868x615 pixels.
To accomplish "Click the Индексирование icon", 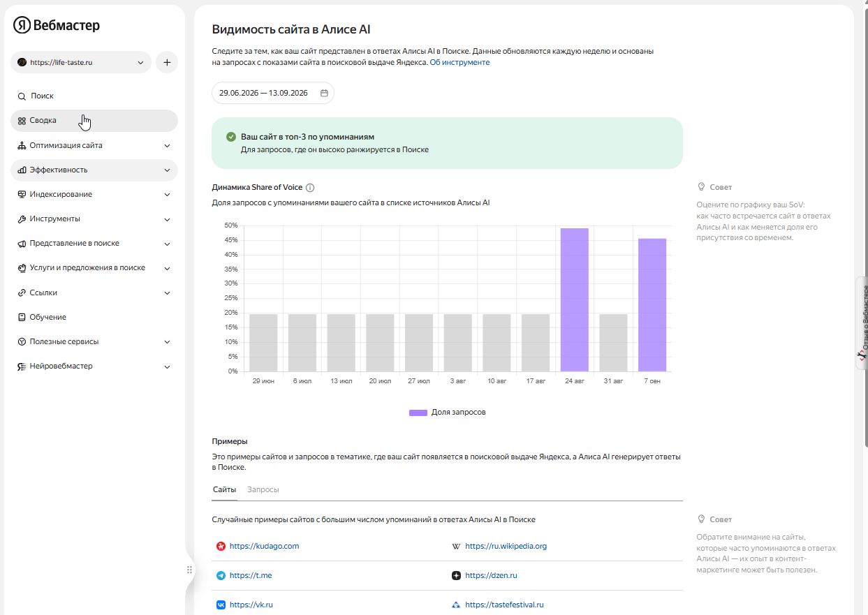I will (x=22, y=194).
